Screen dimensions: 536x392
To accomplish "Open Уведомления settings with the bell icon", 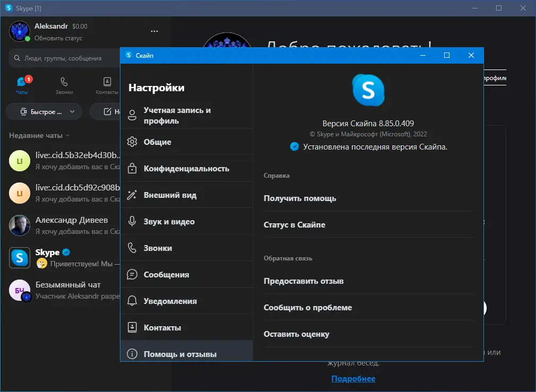I will coord(170,301).
